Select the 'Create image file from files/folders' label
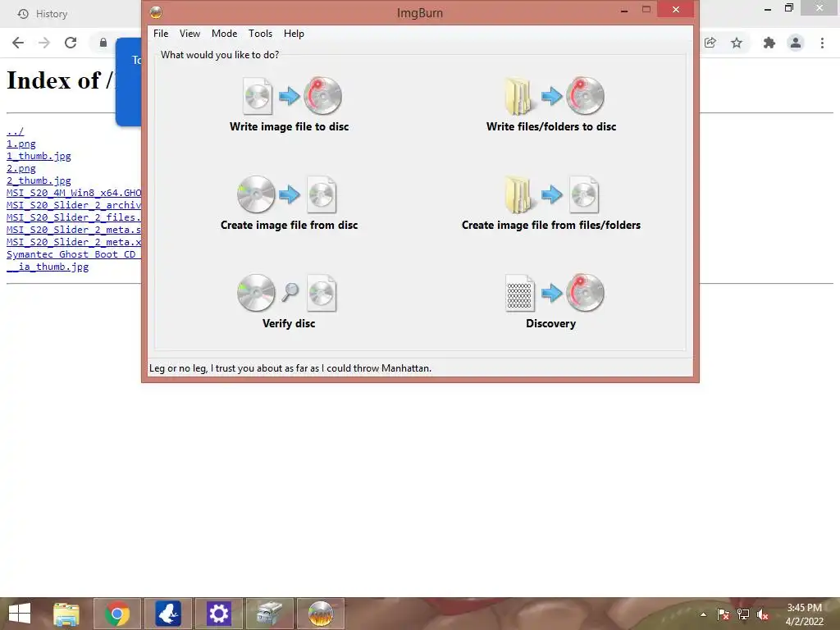This screenshot has height=630, width=840. point(551,225)
